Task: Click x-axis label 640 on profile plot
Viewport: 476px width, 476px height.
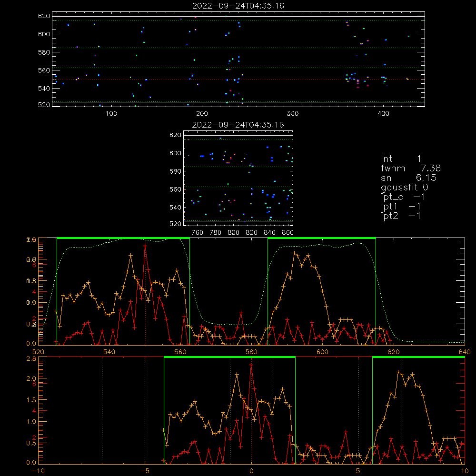Action: 465,352
